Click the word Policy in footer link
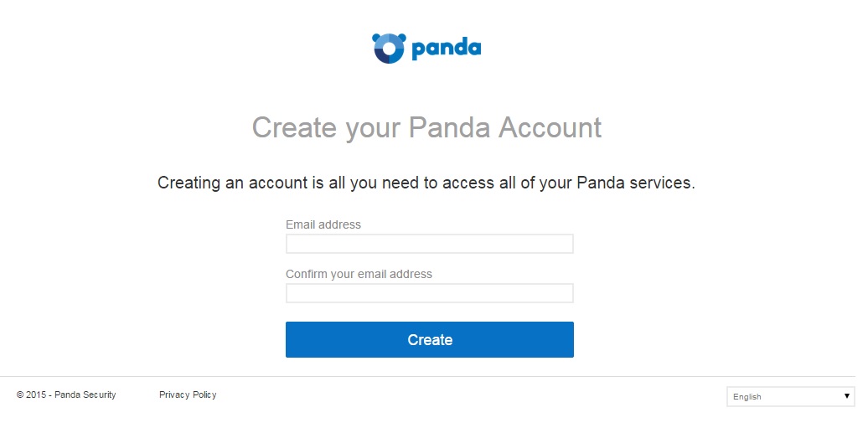This screenshot has height=428, width=868. point(204,394)
